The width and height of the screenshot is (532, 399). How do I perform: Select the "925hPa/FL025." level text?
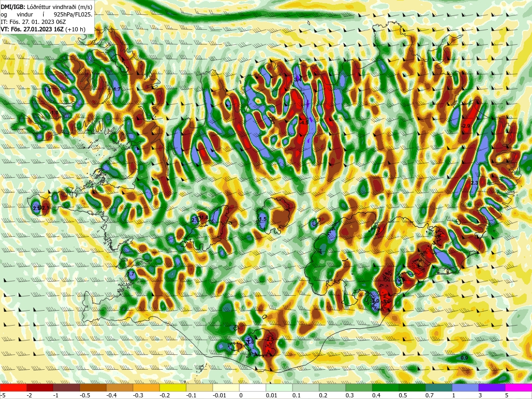coord(73,14)
